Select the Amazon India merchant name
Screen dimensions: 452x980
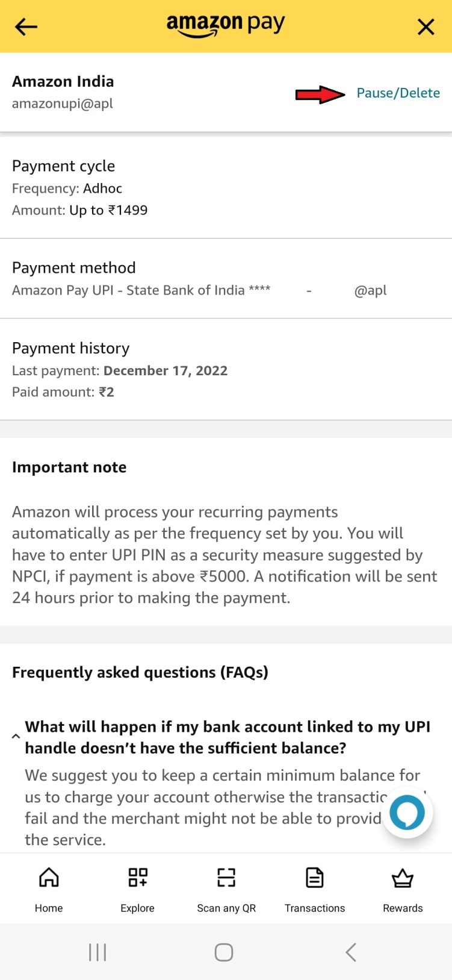tap(63, 81)
